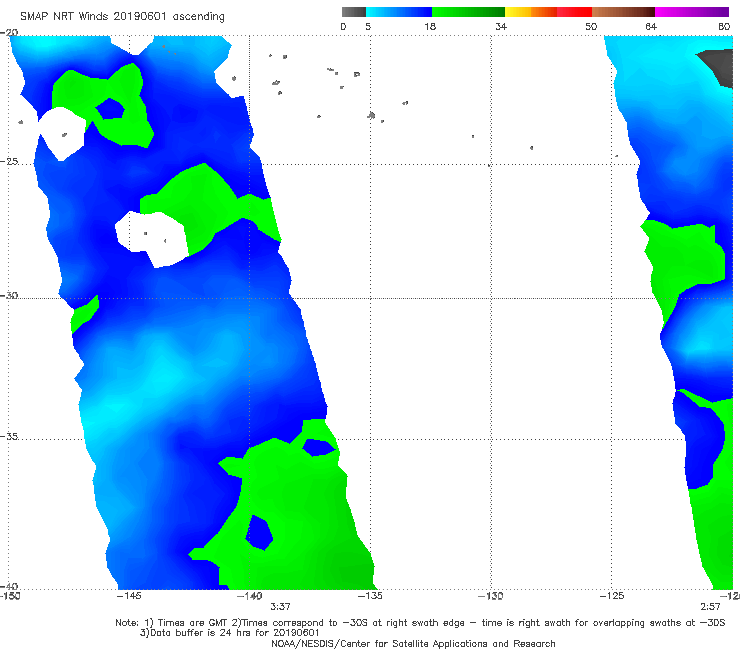
Task: Click the color bar label '5'
Action: coord(368,26)
